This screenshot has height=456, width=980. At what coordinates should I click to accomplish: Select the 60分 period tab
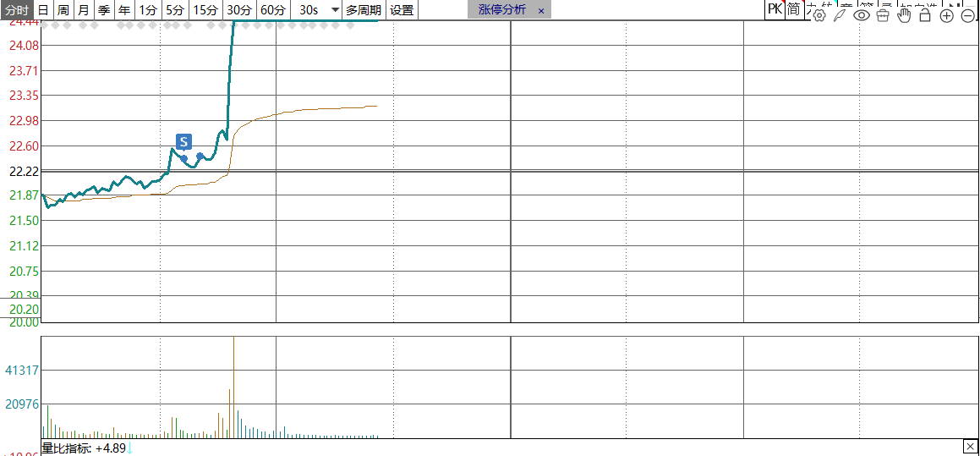pos(273,10)
